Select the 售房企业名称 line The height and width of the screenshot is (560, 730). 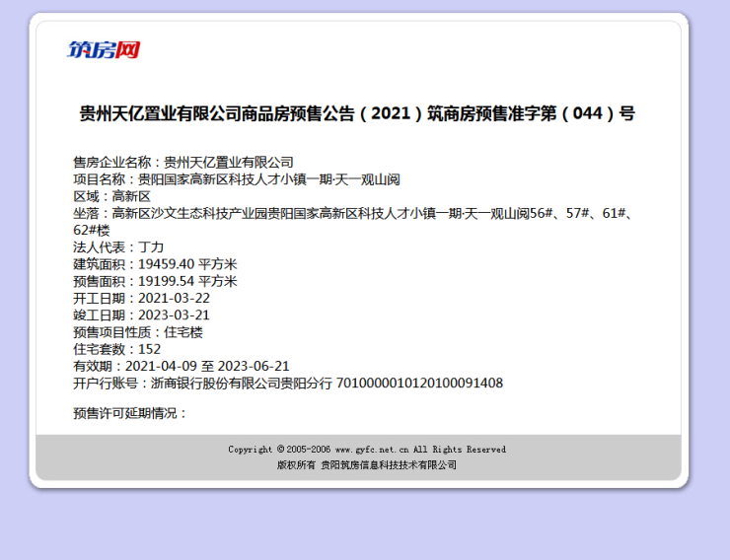(183, 163)
